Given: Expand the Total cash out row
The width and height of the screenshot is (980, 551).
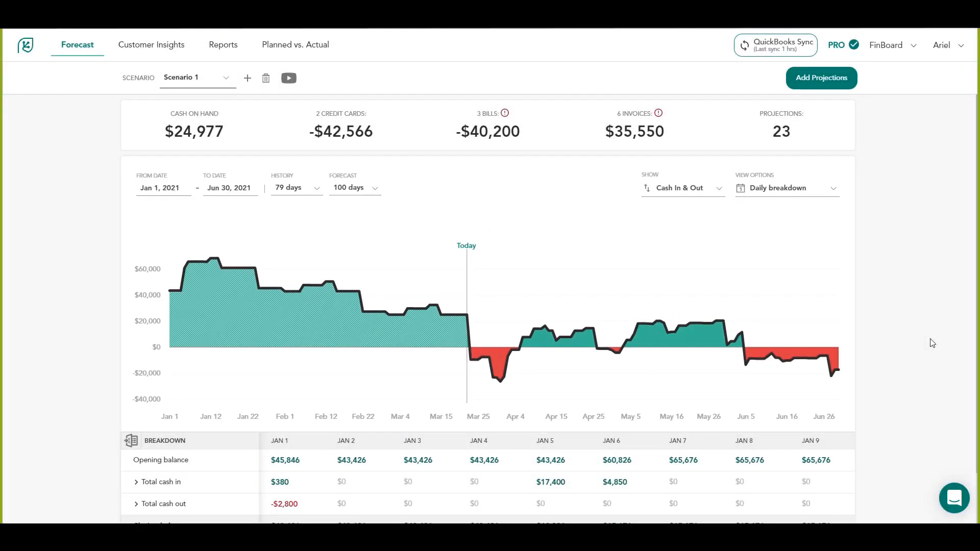Looking at the screenshot, I should point(137,503).
